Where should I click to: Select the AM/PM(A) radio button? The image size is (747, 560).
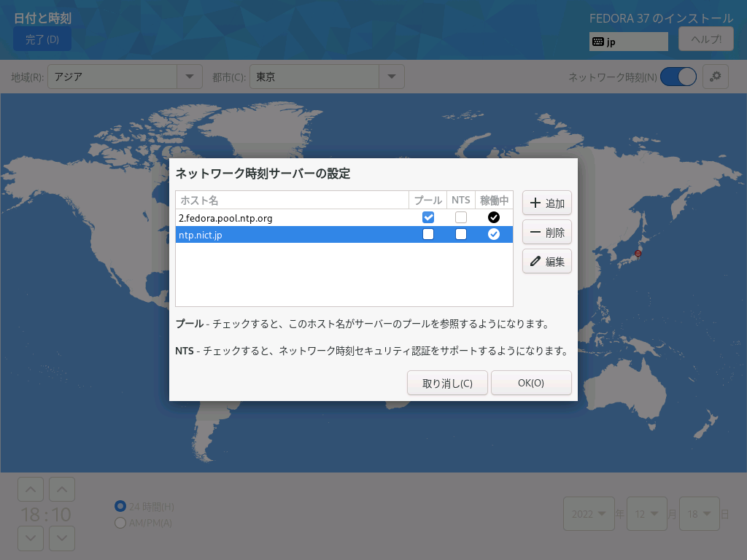[120, 523]
